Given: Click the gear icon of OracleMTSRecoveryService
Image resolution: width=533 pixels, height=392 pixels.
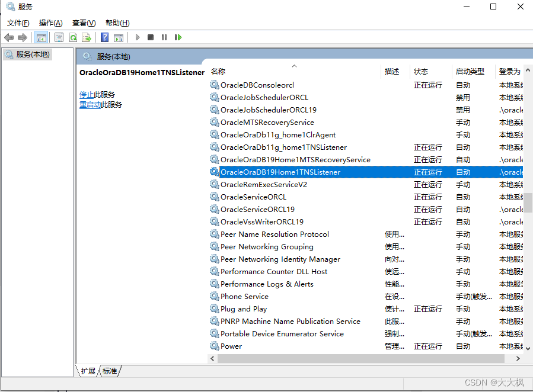Looking at the screenshot, I should (215, 122).
